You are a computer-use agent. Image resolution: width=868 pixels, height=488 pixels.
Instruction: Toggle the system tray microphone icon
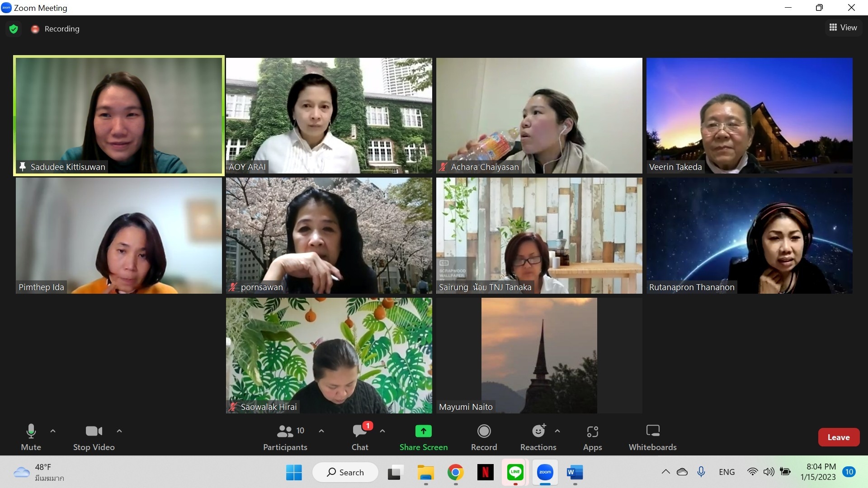[x=701, y=472]
